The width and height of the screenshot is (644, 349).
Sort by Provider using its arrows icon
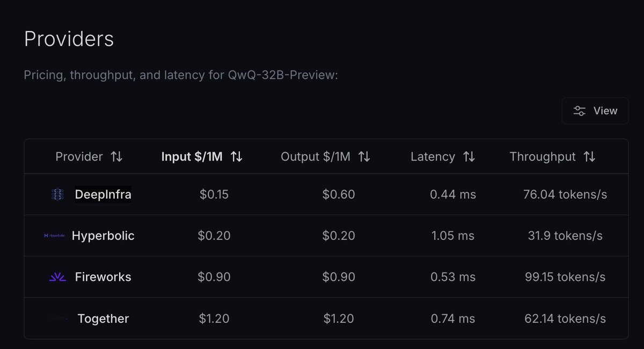click(x=116, y=157)
